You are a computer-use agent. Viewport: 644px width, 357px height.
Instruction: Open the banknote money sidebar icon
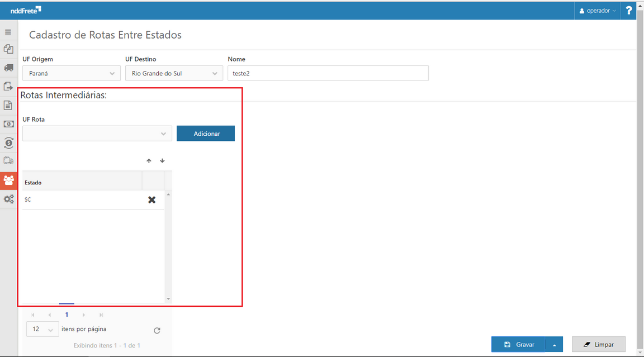[x=8, y=124]
